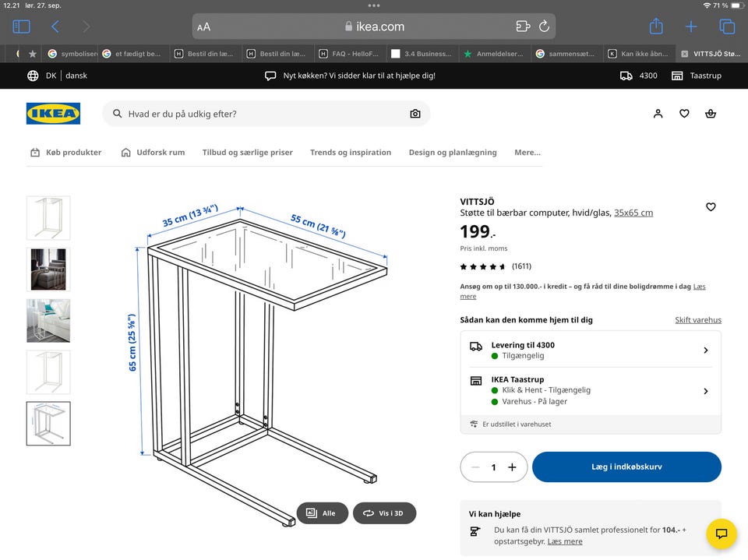Image resolution: width=748 pixels, height=560 pixels.
Task: Open the favorites heart in the header
Action: click(x=684, y=114)
